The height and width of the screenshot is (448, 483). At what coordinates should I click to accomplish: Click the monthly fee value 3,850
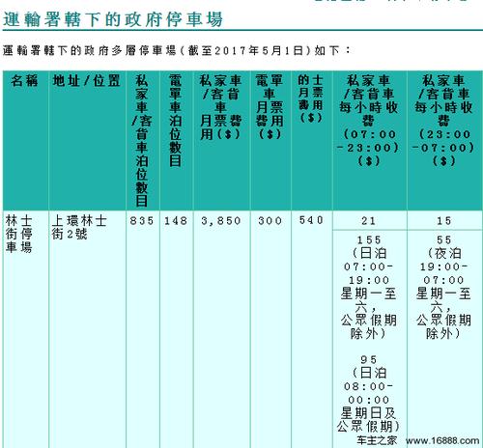(x=221, y=221)
